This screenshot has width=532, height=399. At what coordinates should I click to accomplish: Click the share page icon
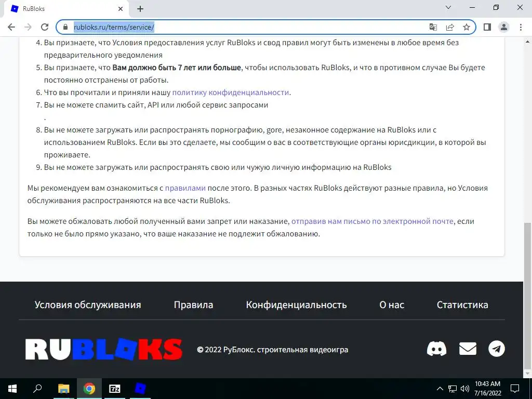pyautogui.click(x=450, y=27)
